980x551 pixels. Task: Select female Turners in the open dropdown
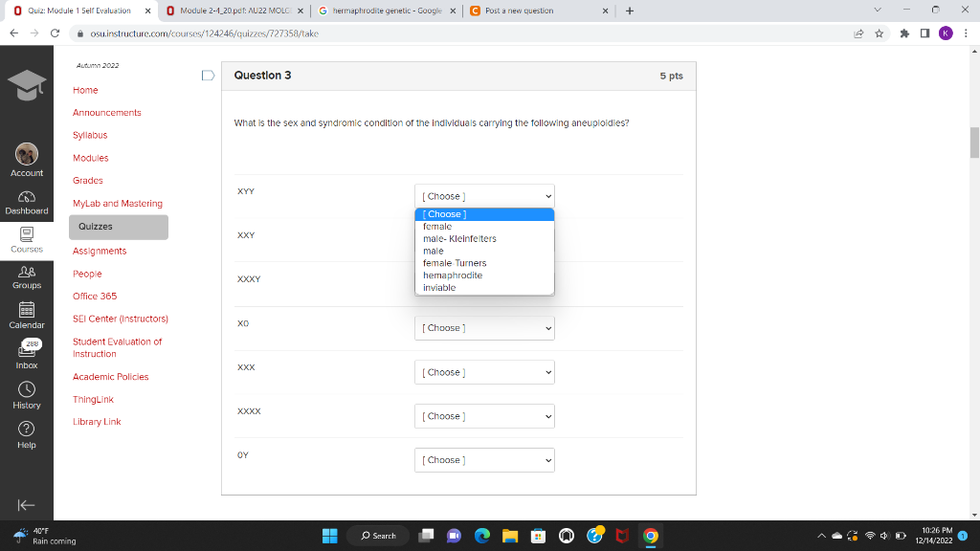pos(454,263)
